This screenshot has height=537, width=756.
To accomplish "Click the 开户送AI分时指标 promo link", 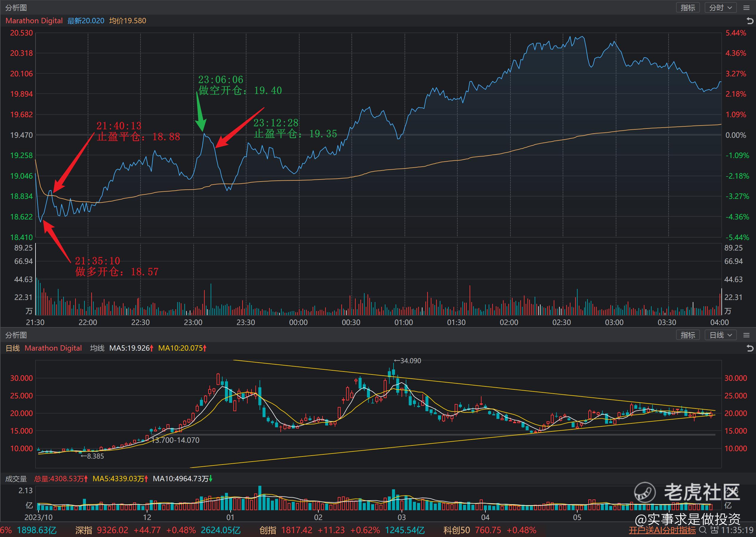I will 662,530.
